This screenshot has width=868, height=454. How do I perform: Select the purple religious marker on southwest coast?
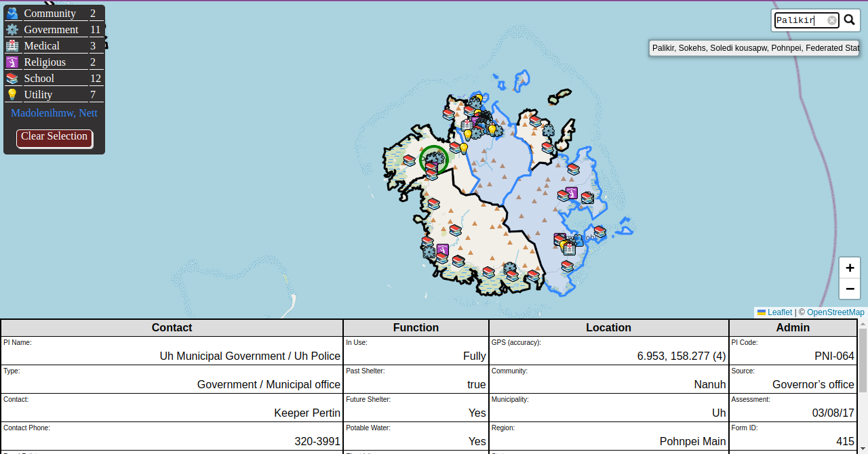coord(443,250)
